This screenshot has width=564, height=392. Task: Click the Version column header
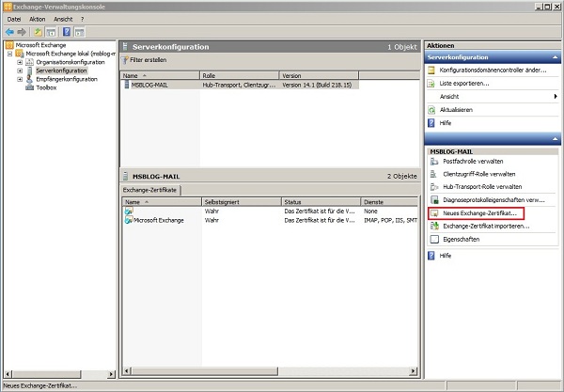pos(319,75)
